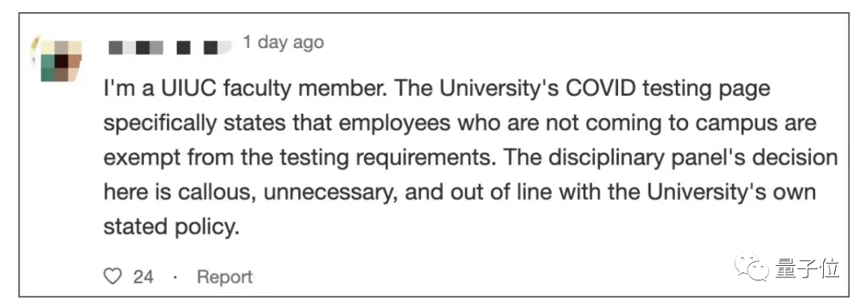The width and height of the screenshot is (868, 307).
Task: Click "stated policy." at comment end
Action: coord(171,228)
